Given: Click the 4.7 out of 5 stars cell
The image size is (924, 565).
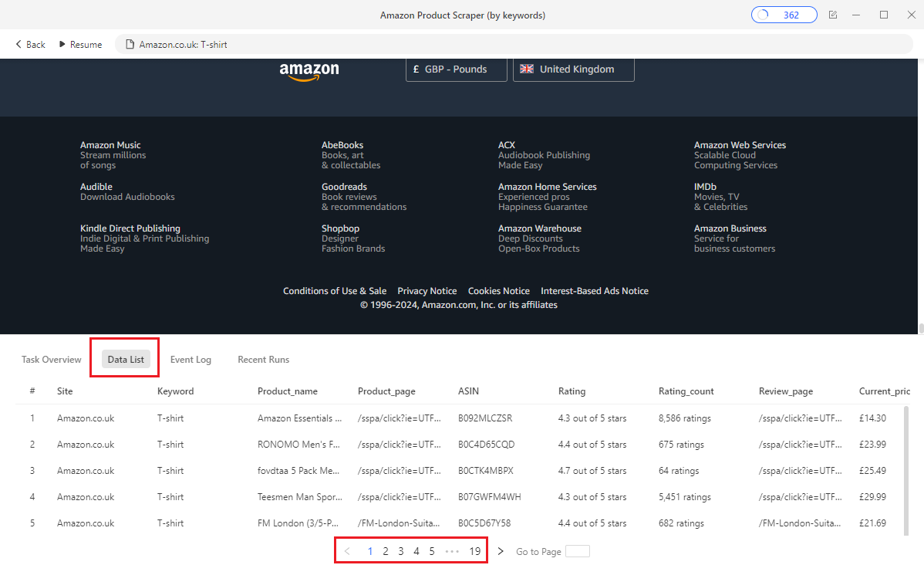Looking at the screenshot, I should [x=592, y=471].
